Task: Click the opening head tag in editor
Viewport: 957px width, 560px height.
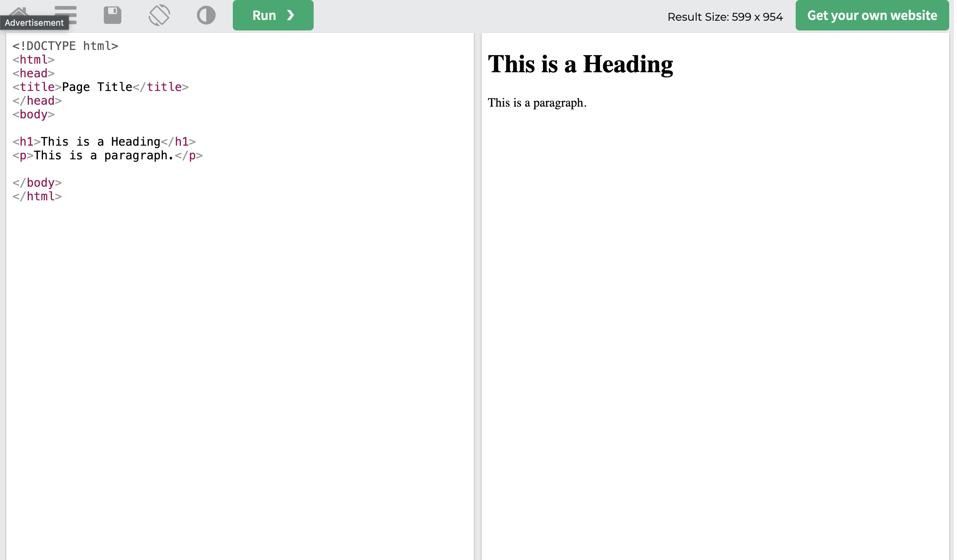Action: [x=34, y=73]
